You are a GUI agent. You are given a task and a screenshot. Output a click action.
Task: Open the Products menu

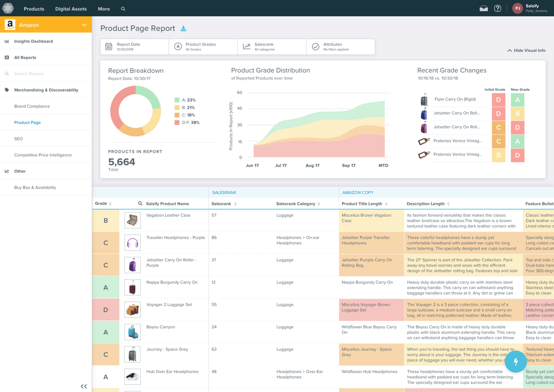pyautogui.click(x=34, y=9)
